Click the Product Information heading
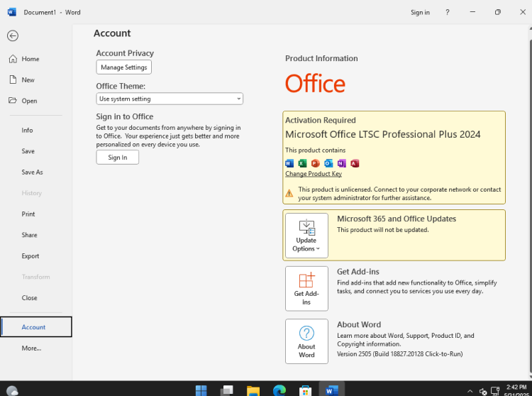532x396 pixels. click(x=321, y=58)
